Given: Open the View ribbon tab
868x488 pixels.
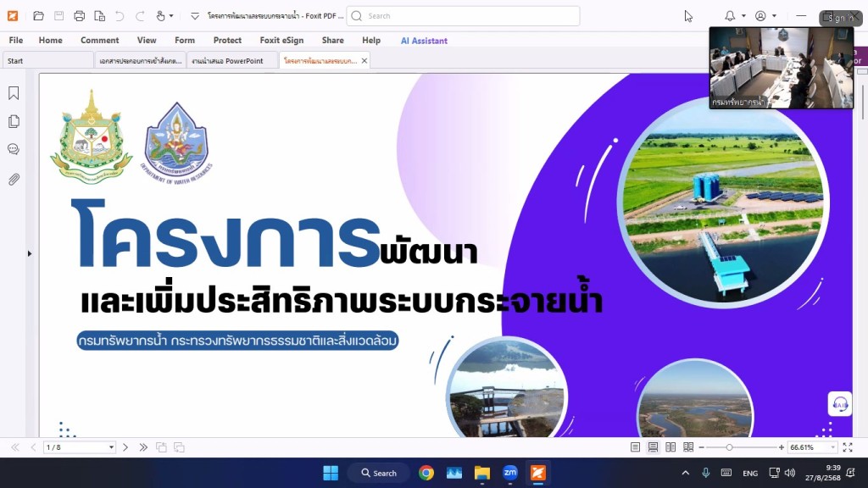Looking at the screenshot, I should coord(147,41).
